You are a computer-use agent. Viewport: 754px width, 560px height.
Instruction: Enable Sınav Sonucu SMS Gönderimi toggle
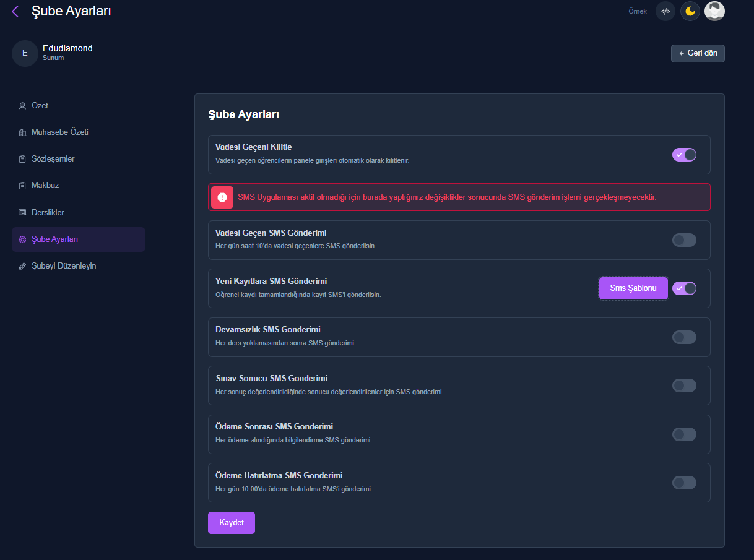click(684, 386)
